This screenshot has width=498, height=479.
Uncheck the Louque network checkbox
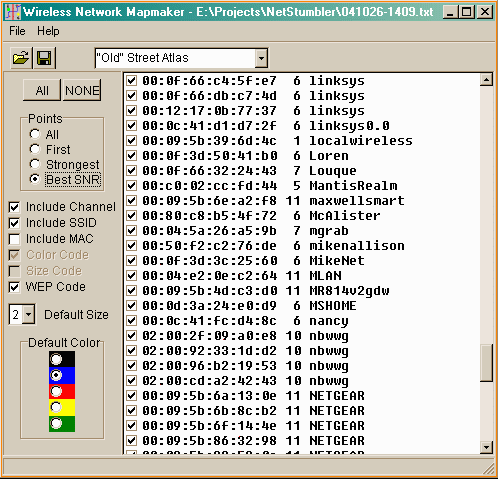point(132,171)
